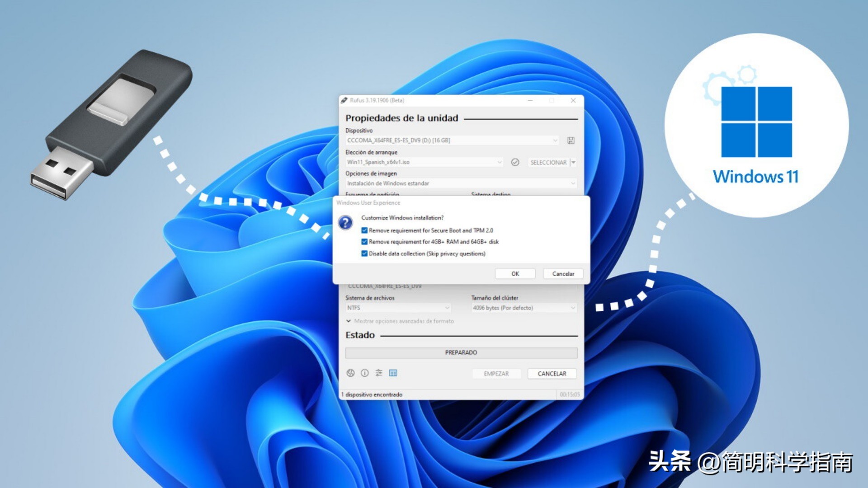Click the elapsed time 00:15:05 display

tap(570, 394)
